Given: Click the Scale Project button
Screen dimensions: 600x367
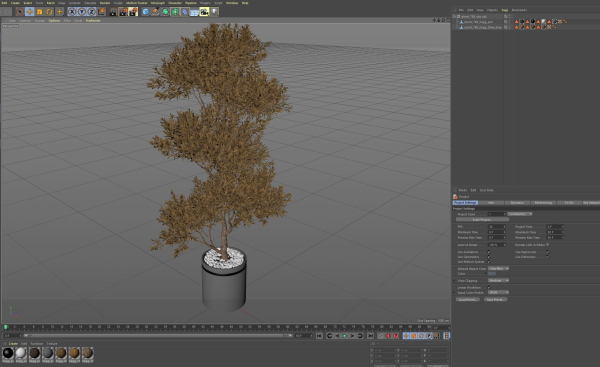Looking at the screenshot, I should [482, 220].
